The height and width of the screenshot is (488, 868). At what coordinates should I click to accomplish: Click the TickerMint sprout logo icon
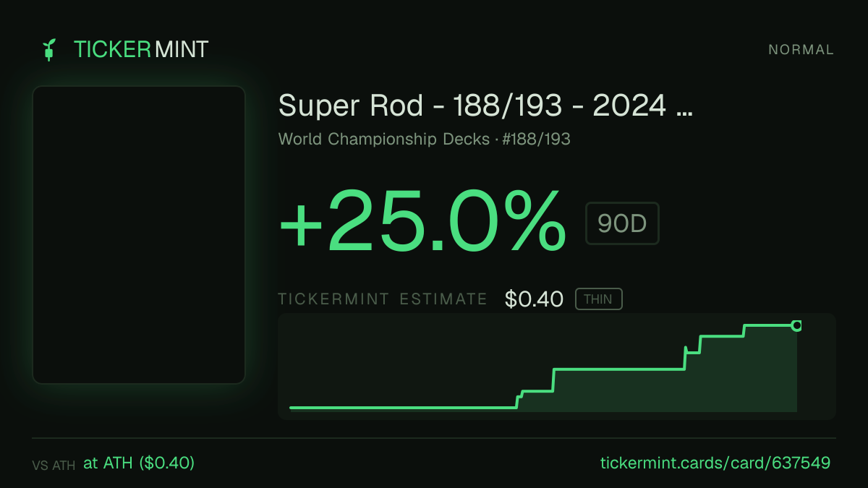(49, 50)
